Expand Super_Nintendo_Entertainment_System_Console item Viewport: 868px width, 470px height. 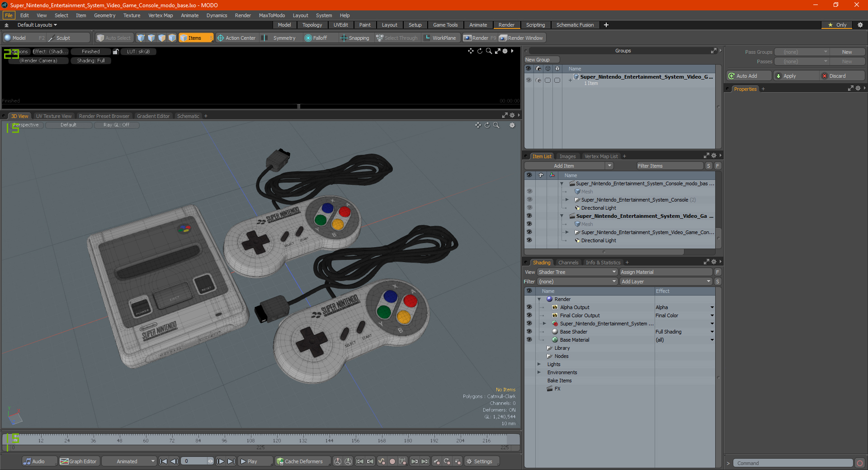pos(567,200)
